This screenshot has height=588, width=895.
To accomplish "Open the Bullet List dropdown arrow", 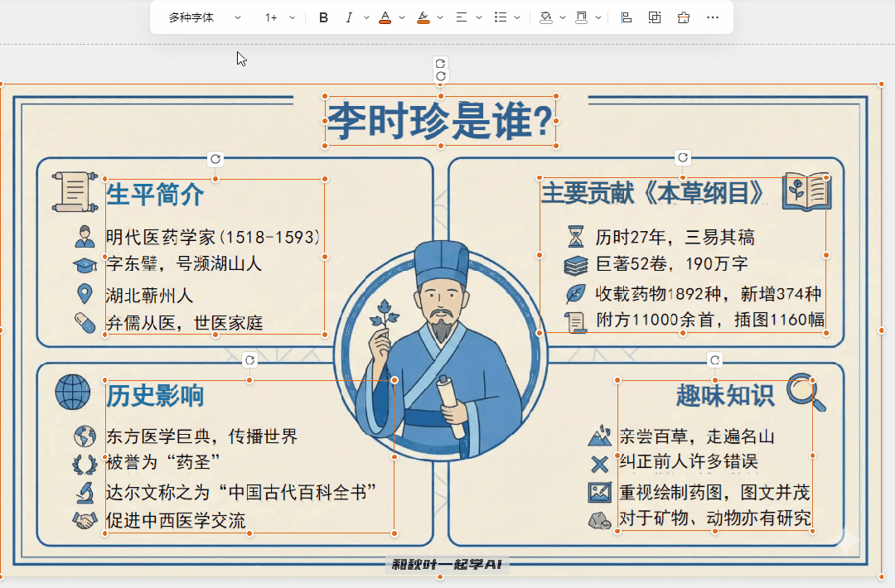I will click(x=515, y=17).
